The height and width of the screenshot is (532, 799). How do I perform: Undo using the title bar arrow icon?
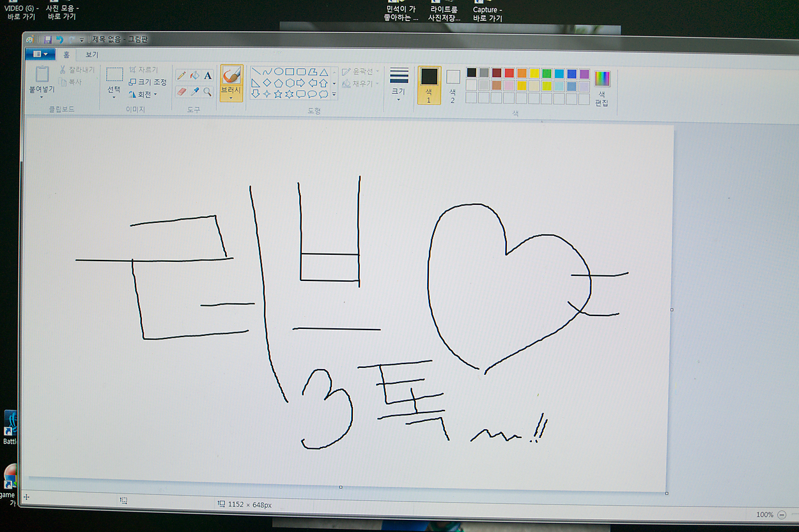[x=59, y=40]
